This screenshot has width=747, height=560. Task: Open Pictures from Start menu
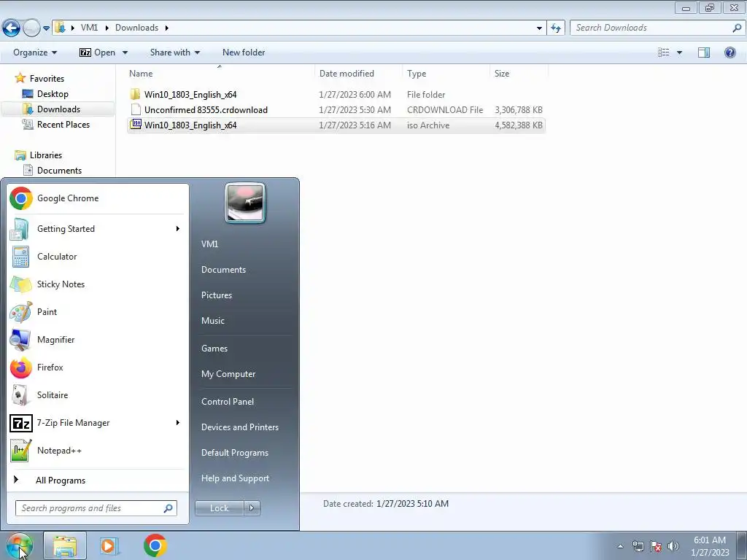(216, 295)
